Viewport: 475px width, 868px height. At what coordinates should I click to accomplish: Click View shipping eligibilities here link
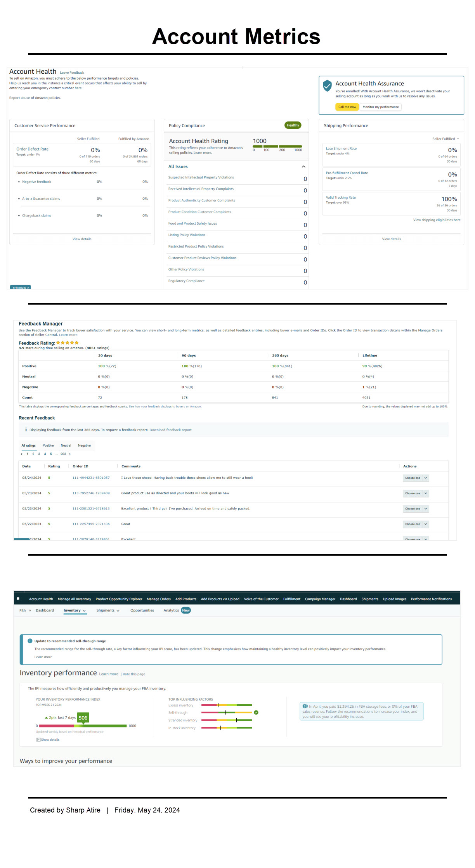[x=437, y=220]
